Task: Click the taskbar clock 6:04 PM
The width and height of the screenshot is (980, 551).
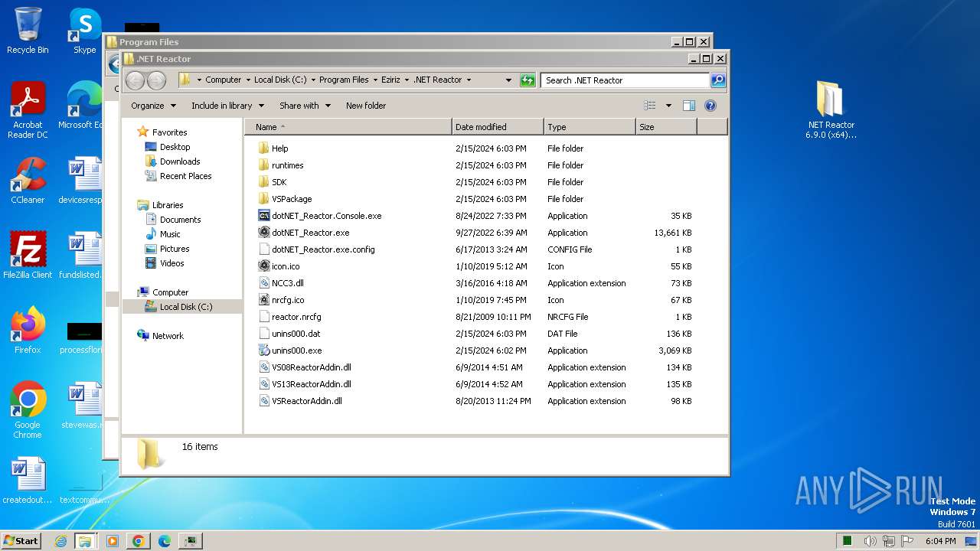Action: (x=940, y=541)
